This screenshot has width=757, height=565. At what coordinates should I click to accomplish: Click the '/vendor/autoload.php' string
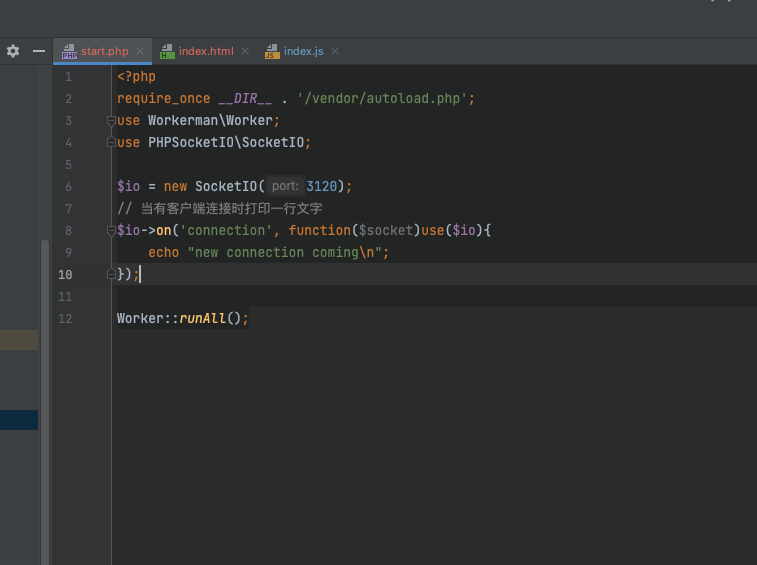pos(382,99)
